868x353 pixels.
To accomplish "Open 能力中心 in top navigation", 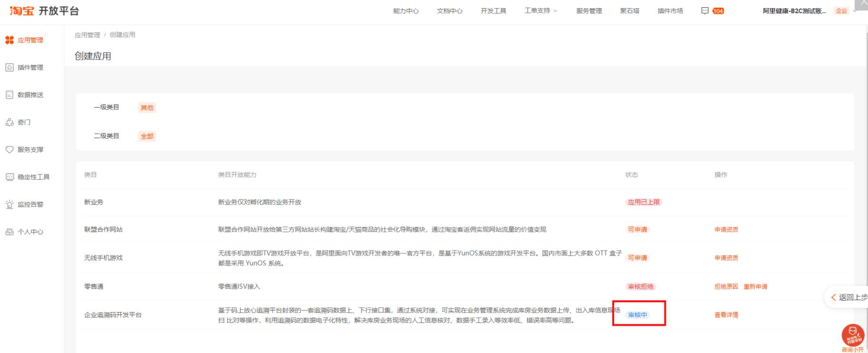I will (x=406, y=11).
